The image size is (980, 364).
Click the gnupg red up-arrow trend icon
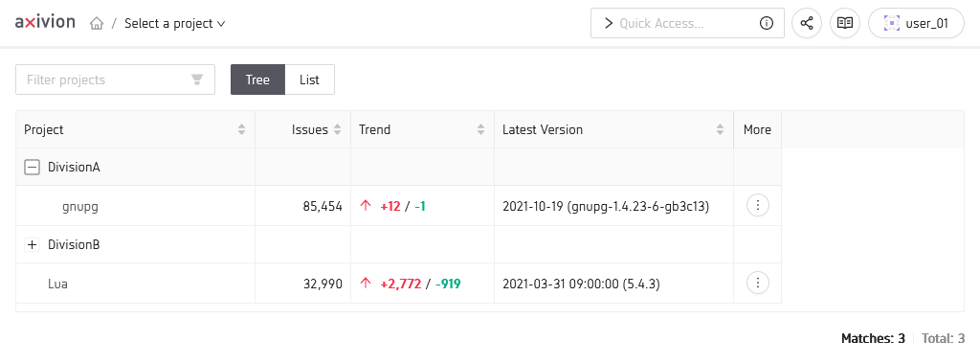[x=367, y=205]
